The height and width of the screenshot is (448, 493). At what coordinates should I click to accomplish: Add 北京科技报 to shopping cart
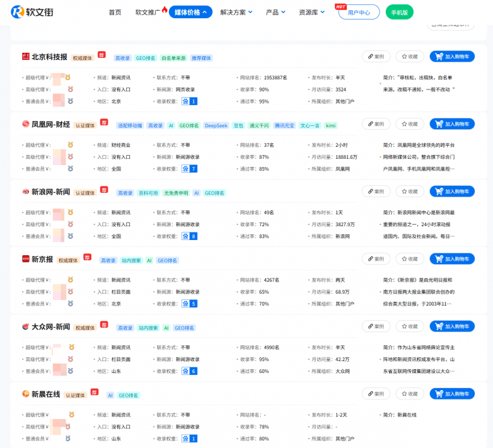[452, 57]
